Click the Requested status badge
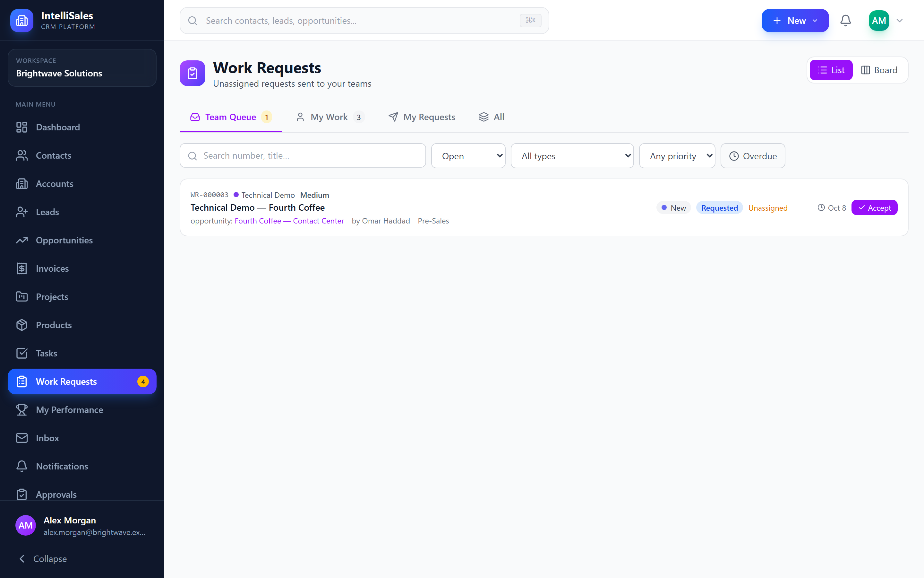Viewport: 924px width, 578px height. click(719, 208)
